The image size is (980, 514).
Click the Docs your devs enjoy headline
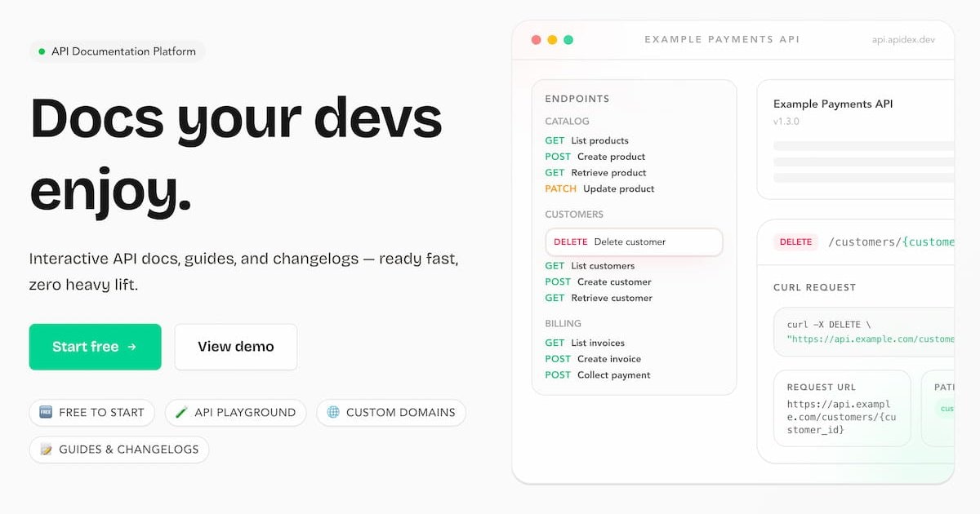pyautogui.click(x=236, y=153)
